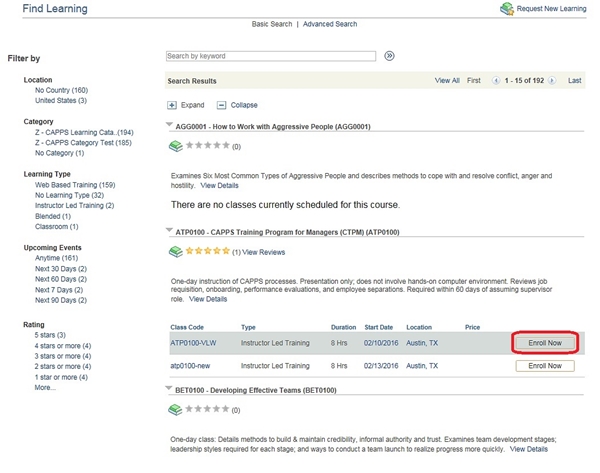Filter by 5 stars rating

point(50,335)
